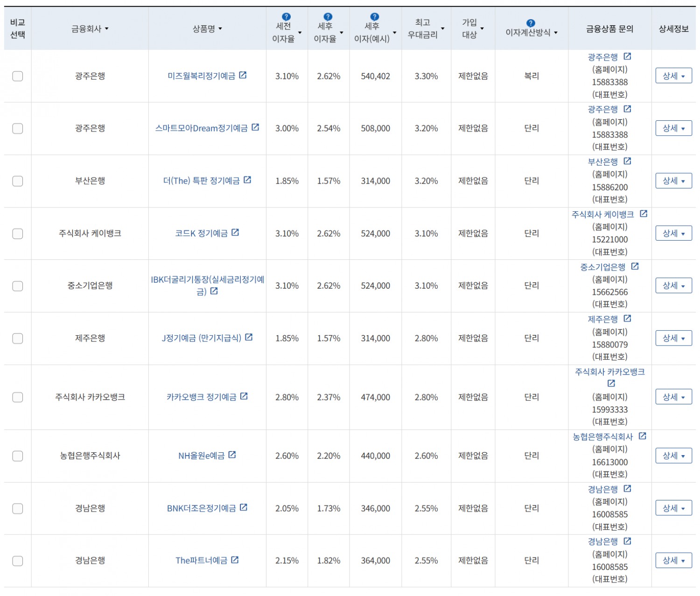Check compare box for 제주은행 row

point(18,339)
